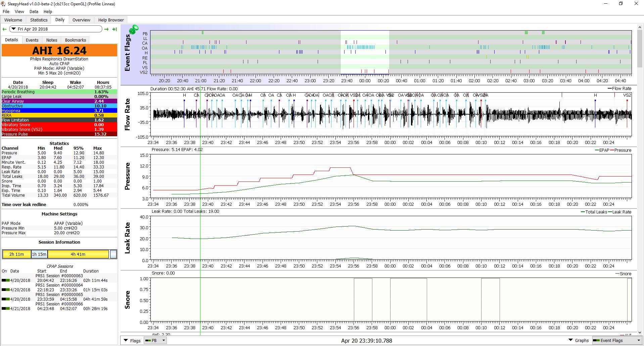Image resolution: width=644 pixels, height=346 pixels.
Task: Click the Pressure graph title
Action: (127, 176)
